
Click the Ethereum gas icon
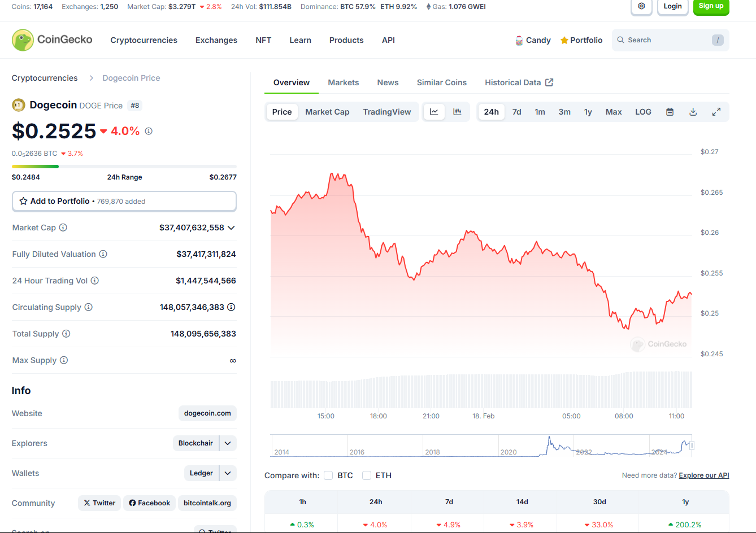pyautogui.click(x=428, y=7)
